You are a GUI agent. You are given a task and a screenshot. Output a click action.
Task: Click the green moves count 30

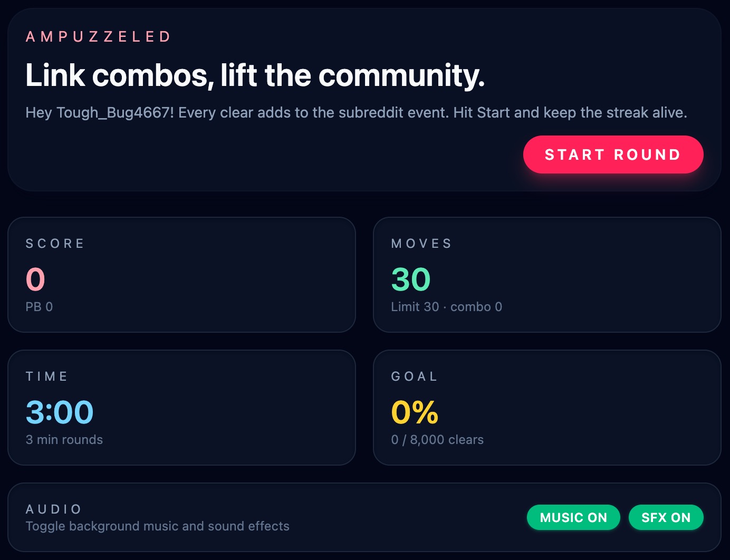(x=411, y=279)
